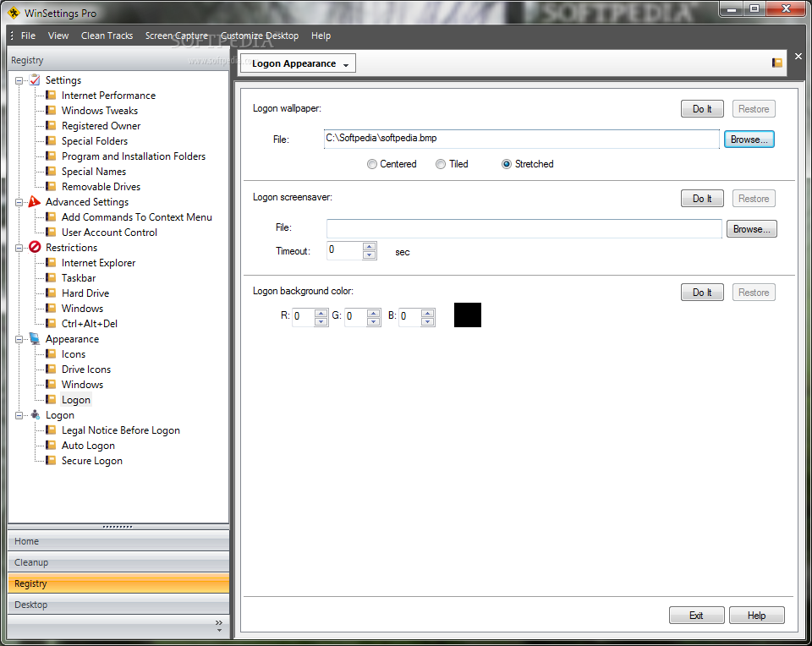Viewport: 812px width, 646px height.
Task: Click the icon beside Removable Drives
Action: 51,186
